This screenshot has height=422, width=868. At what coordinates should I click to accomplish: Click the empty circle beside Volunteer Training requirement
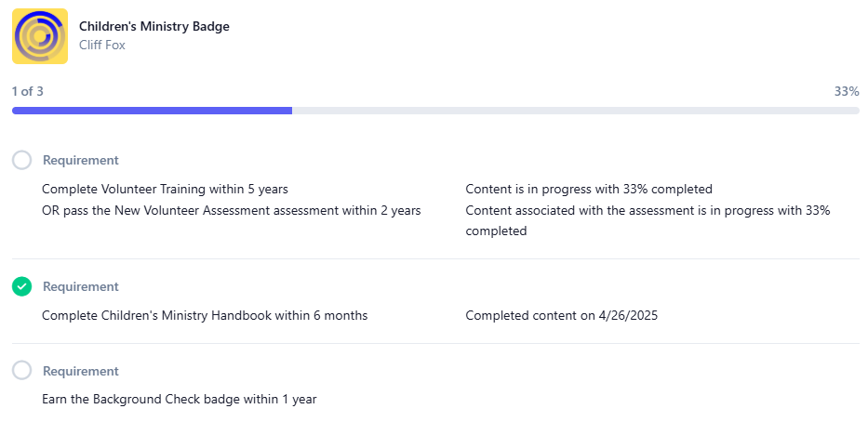pyautogui.click(x=22, y=160)
